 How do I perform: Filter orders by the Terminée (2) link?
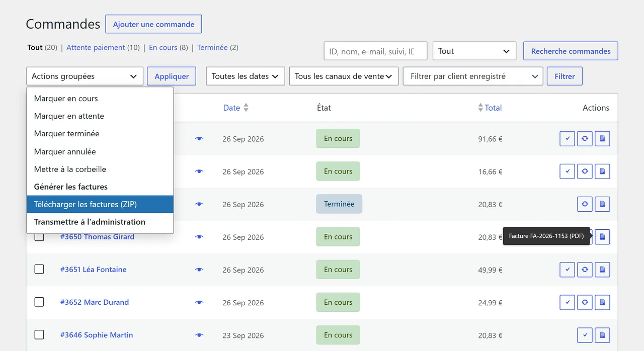218,48
